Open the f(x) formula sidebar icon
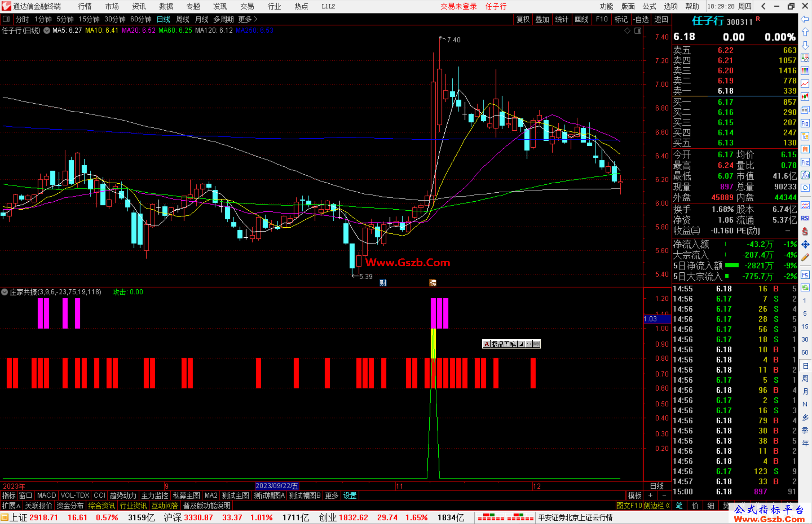This screenshot has height=524, width=812. [805, 175]
